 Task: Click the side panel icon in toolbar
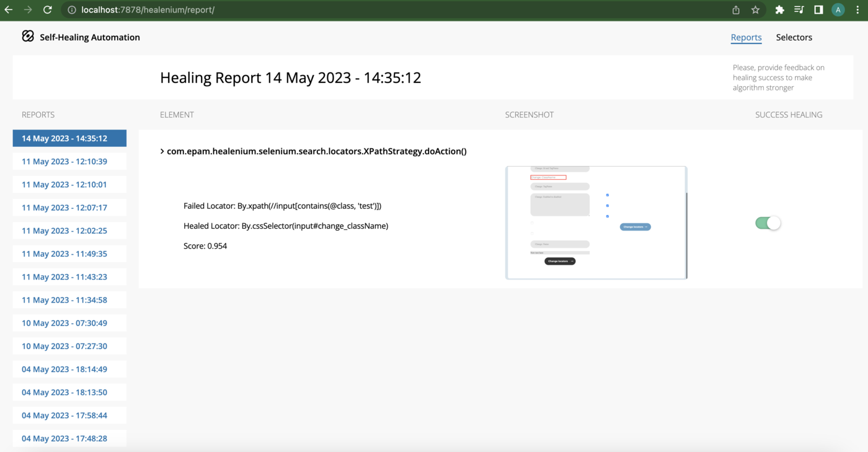tap(818, 9)
